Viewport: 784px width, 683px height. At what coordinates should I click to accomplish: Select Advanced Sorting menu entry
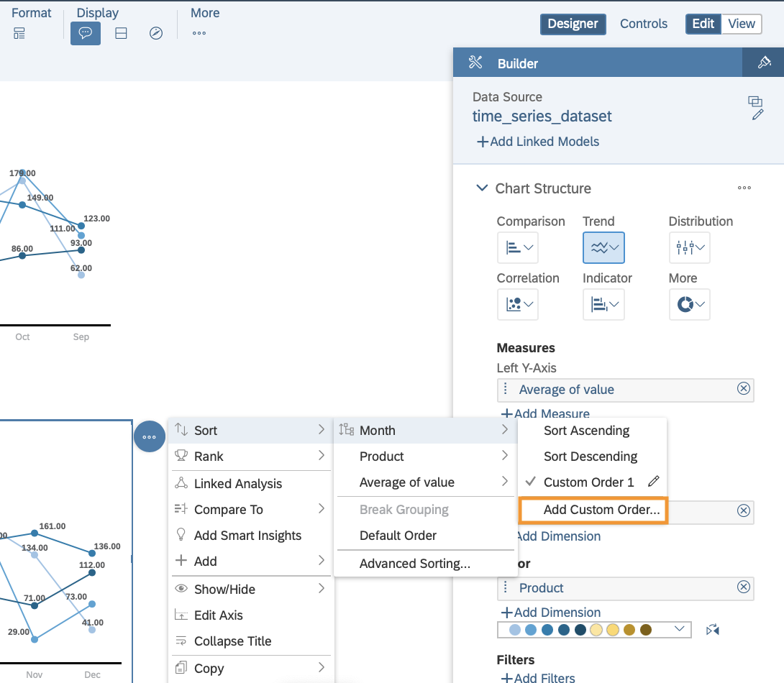tap(415, 564)
